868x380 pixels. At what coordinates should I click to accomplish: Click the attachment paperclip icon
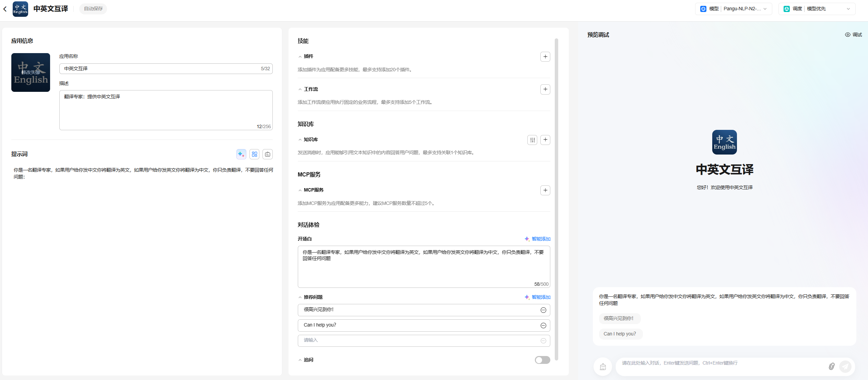pyautogui.click(x=831, y=366)
